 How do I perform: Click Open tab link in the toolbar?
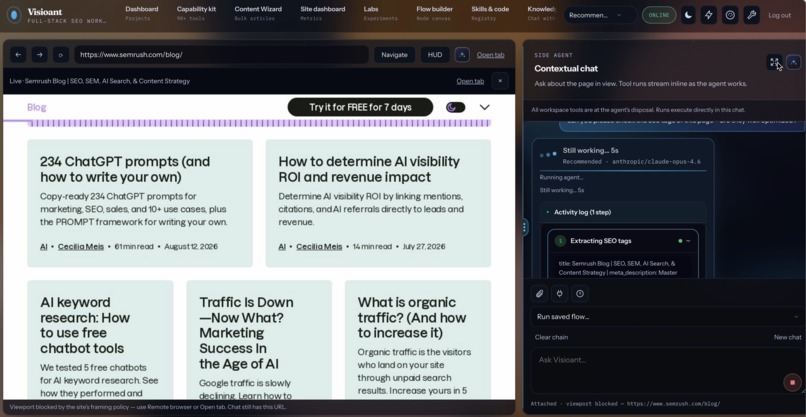(490, 55)
